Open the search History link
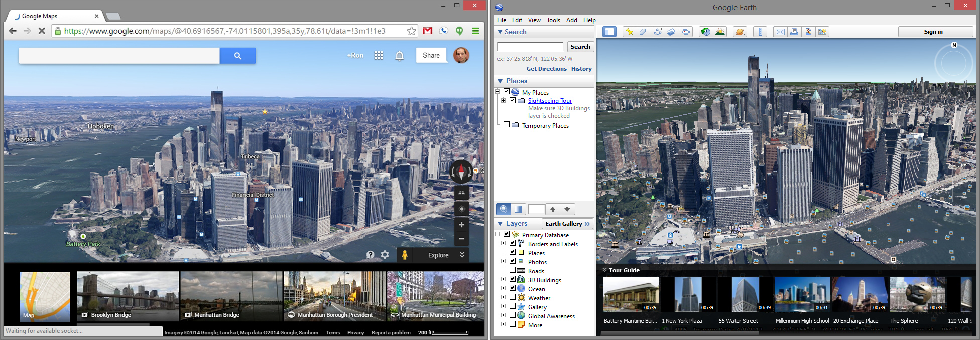 click(x=581, y=69)
